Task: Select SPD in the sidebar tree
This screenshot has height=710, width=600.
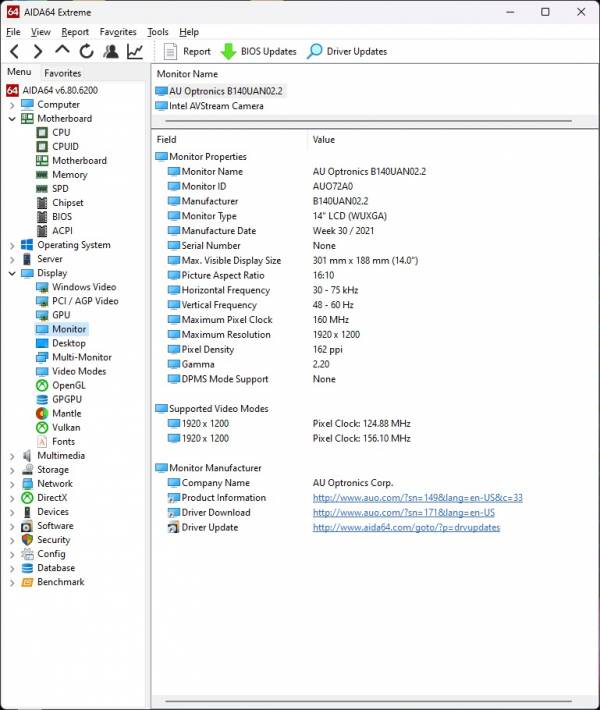Action: click(x=60, y=189)
